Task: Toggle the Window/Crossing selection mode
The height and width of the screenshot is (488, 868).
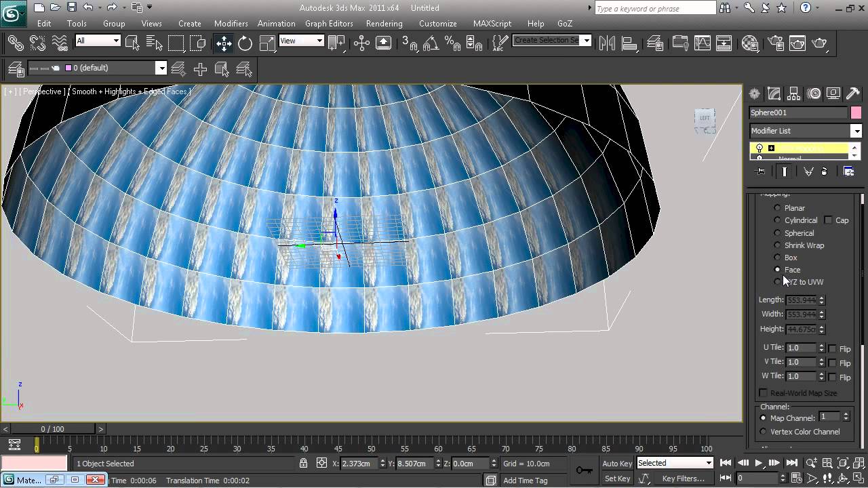Action: pos(198,43)
